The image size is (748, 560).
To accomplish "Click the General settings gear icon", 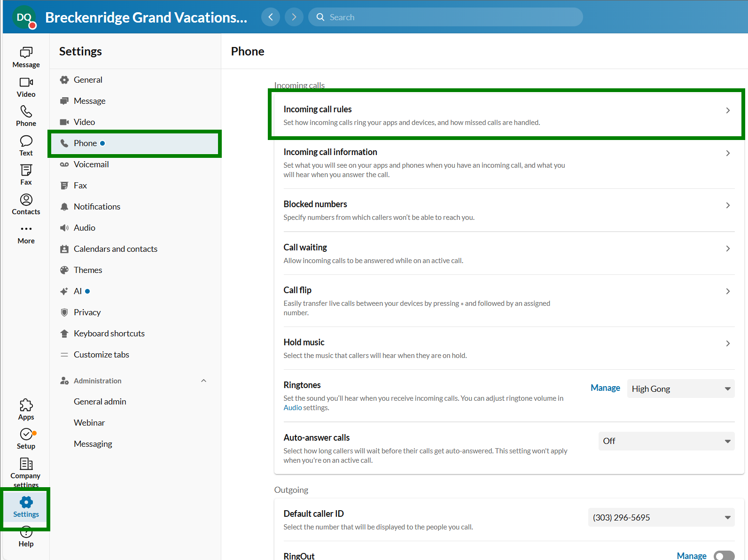I will click(x=64, y=80).
